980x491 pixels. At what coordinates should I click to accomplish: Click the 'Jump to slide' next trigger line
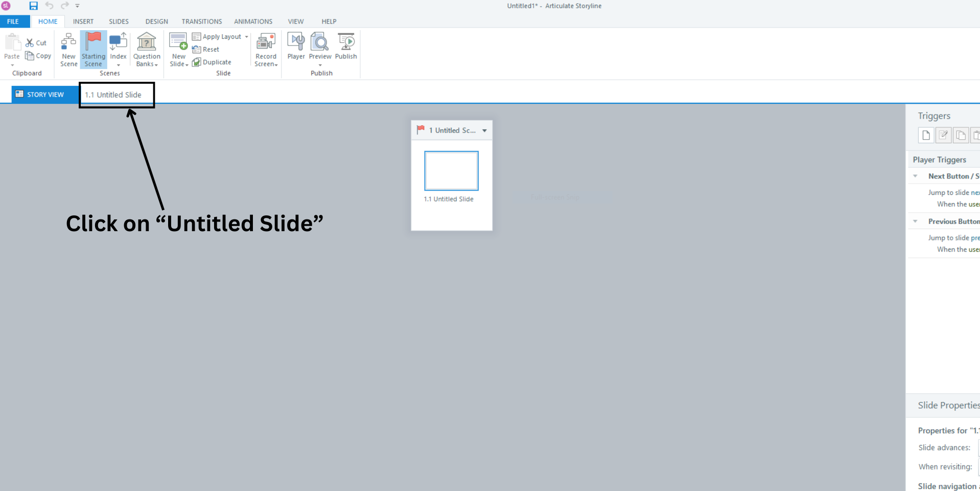[954, 192]
